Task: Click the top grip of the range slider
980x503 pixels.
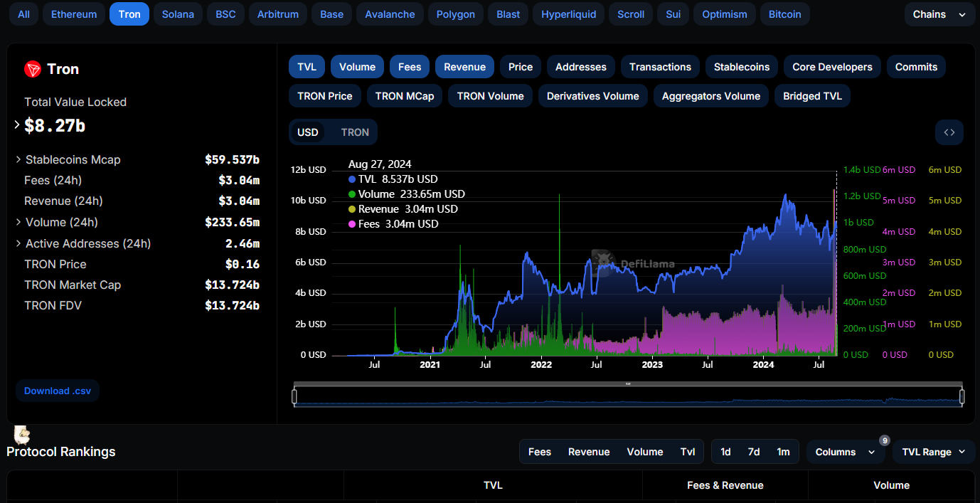Action: [x=628, y=383]
